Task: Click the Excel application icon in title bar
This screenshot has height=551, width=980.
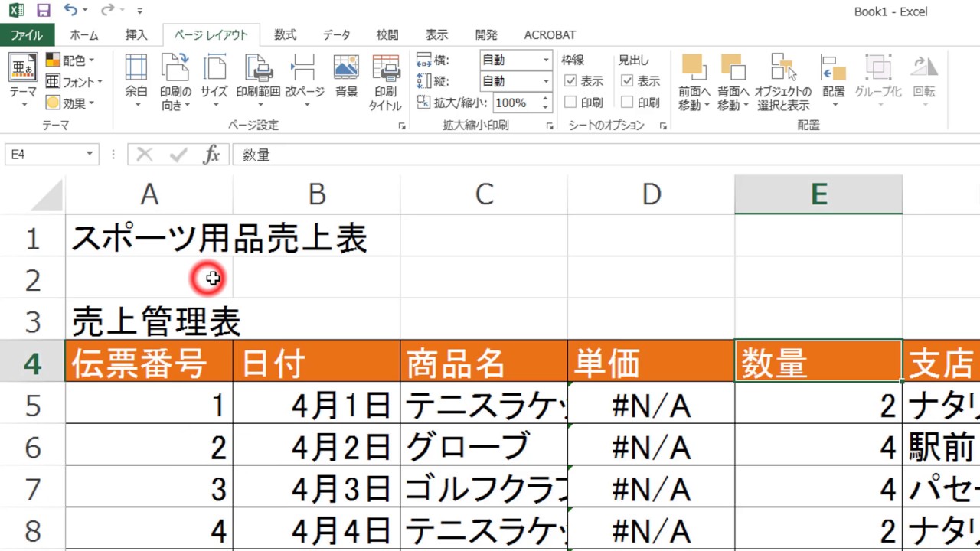Action: click(16, 11)
